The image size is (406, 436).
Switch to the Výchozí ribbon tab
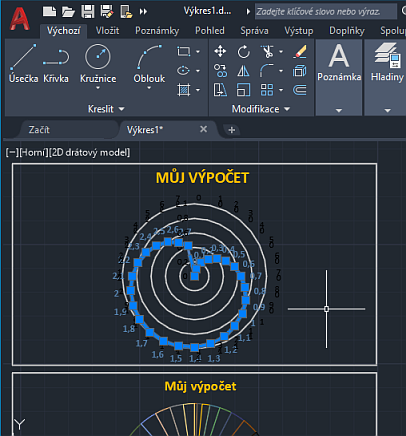[x=63, y=31]
